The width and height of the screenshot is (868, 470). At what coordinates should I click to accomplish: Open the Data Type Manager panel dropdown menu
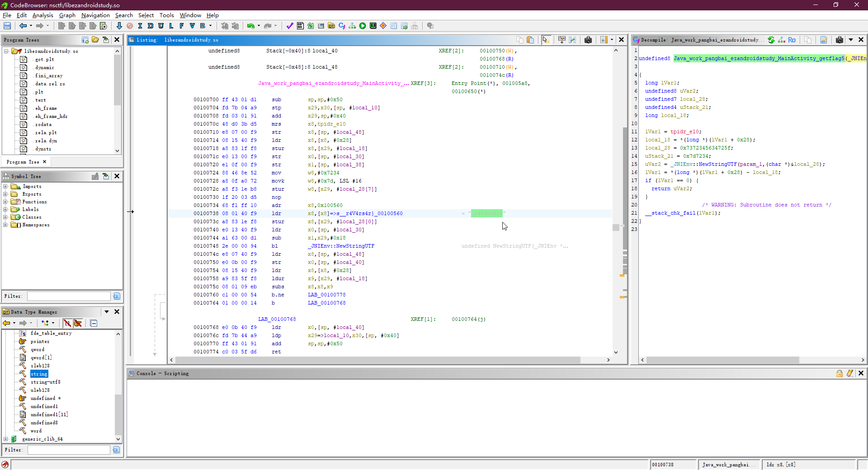107,312
